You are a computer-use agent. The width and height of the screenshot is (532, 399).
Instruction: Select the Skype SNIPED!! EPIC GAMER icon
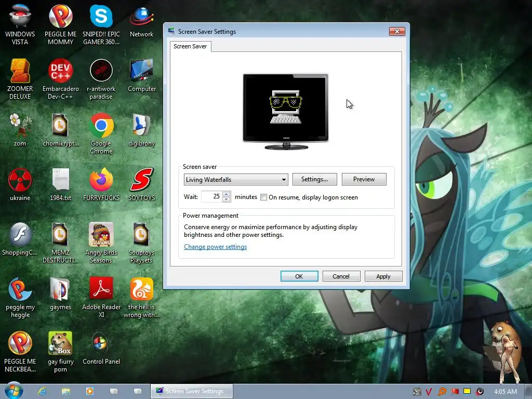(x=101, y=24)
